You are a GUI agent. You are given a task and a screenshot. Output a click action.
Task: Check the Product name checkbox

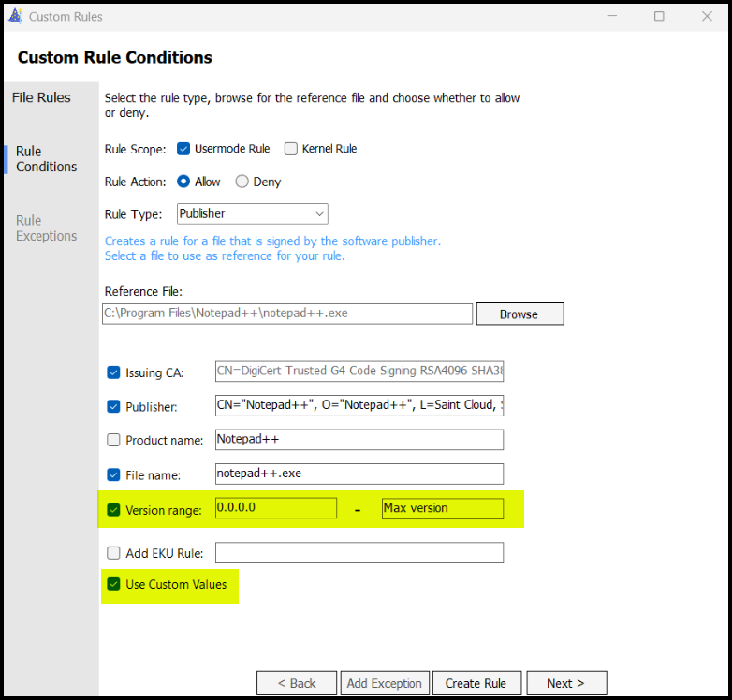pos(113,440)
